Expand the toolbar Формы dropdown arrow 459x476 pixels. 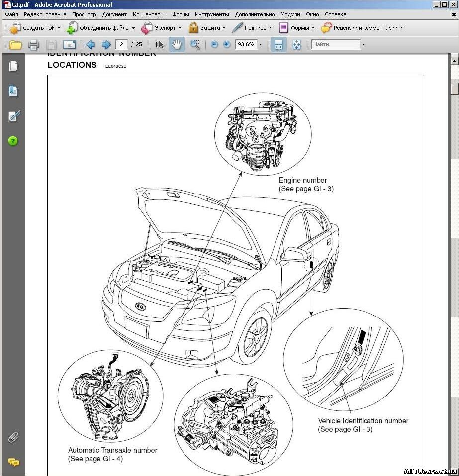(x=313, y=28)
